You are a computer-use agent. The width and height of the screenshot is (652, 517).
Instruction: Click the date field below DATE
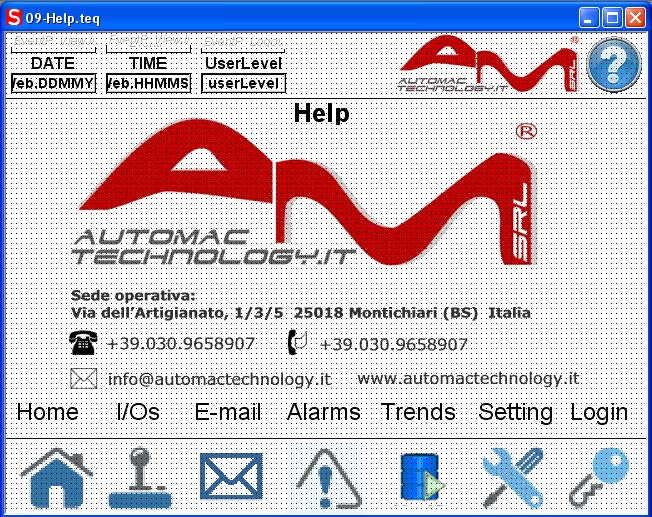click(54, 83)
